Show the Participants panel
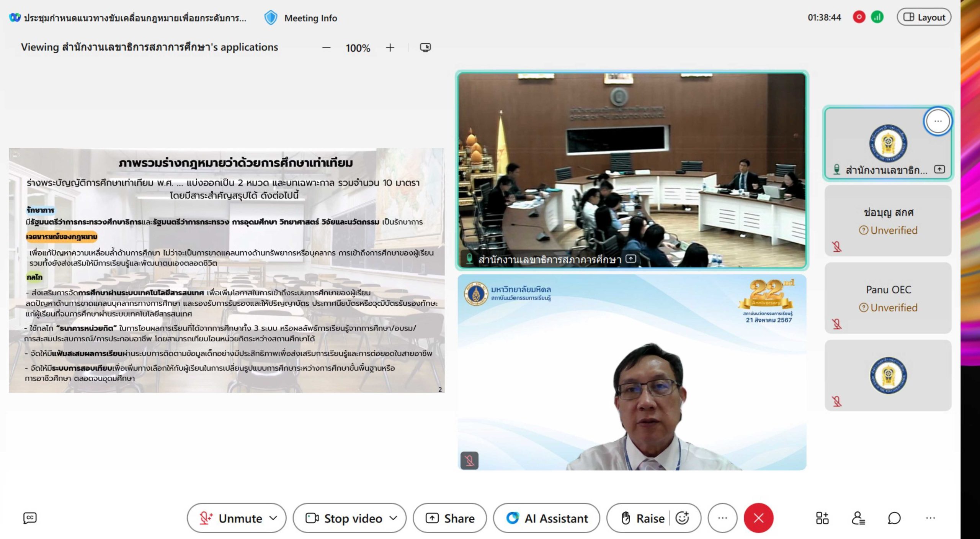The image size is (980, 539). pyautogui.click(x=858, y=518)
